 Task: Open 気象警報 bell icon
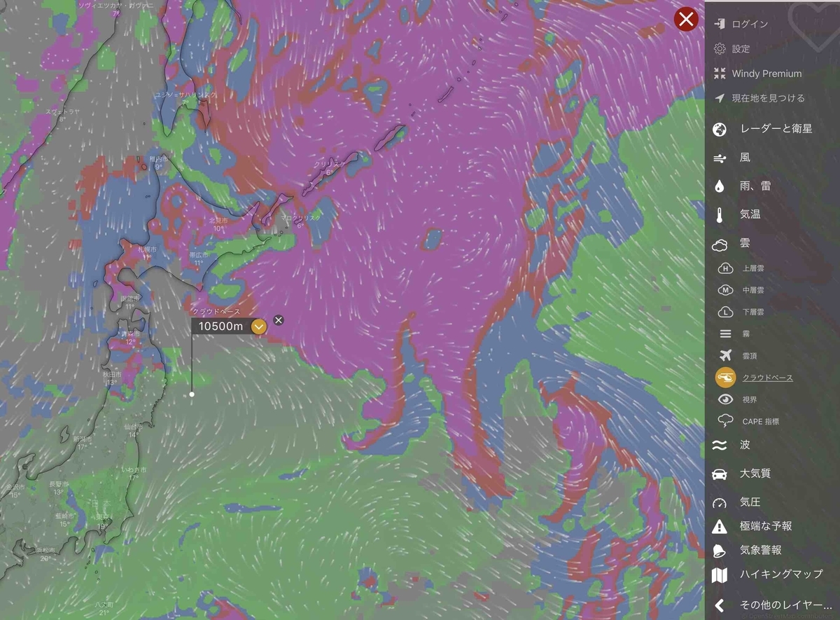pos(720,551)
